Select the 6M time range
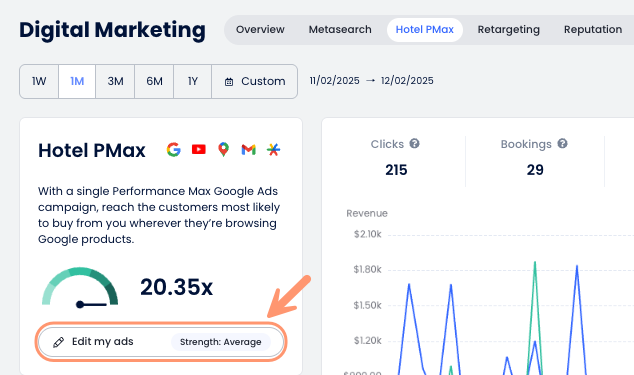This screenshot has width=634, height=375. pos(154,81)
